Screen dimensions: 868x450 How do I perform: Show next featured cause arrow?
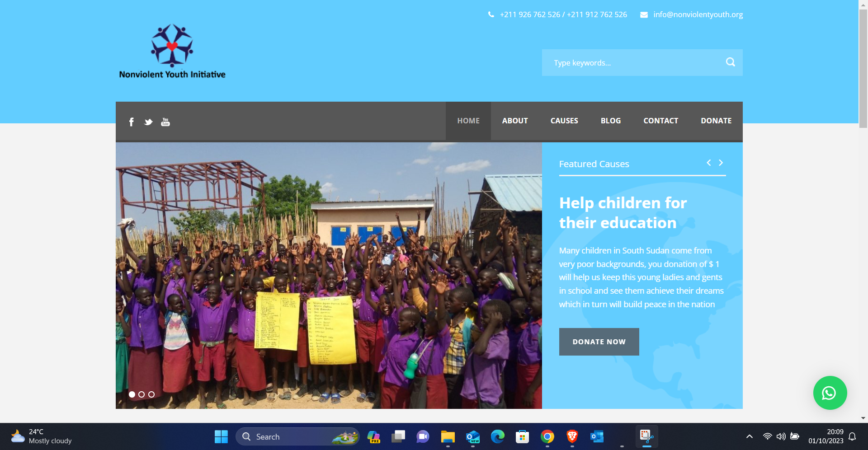(721, 163)
